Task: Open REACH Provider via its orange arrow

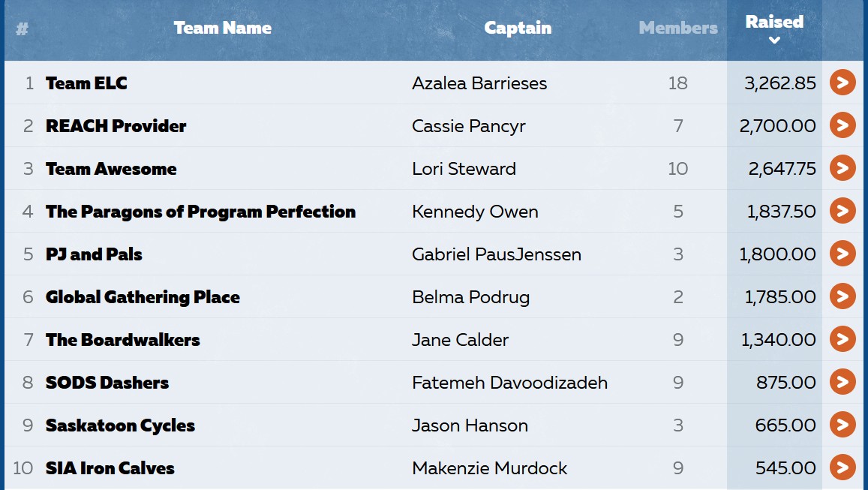Action: [842, 125]
